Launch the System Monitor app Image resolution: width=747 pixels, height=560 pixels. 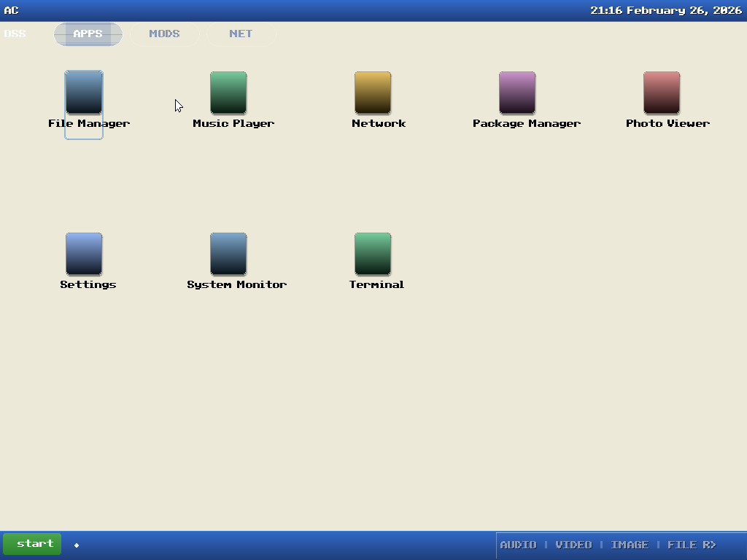(x=228, y=254)
